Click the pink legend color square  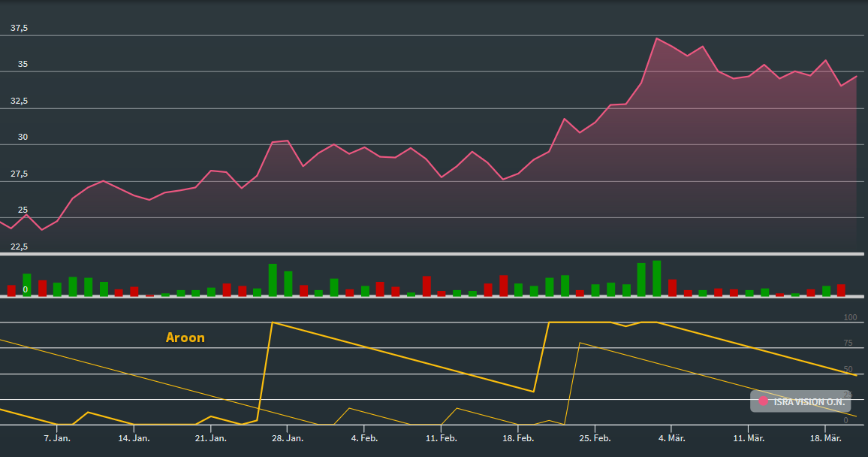pyautogui.click(x=764, y=401)
